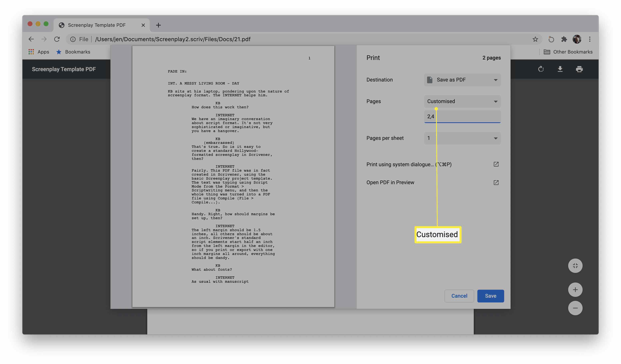Image resolution: width=621 pixels, height=364 pixels.
Task: Click the zoom out (-) button on sidebar
Action: click(x=575, y=308)
